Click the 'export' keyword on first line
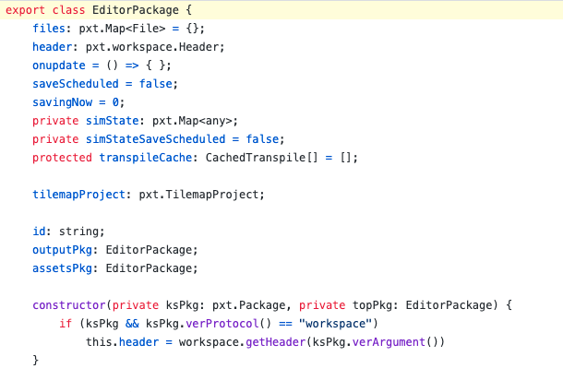Image resolution: width=563 pixels, height=392 pixels. [x=25, y=10]
